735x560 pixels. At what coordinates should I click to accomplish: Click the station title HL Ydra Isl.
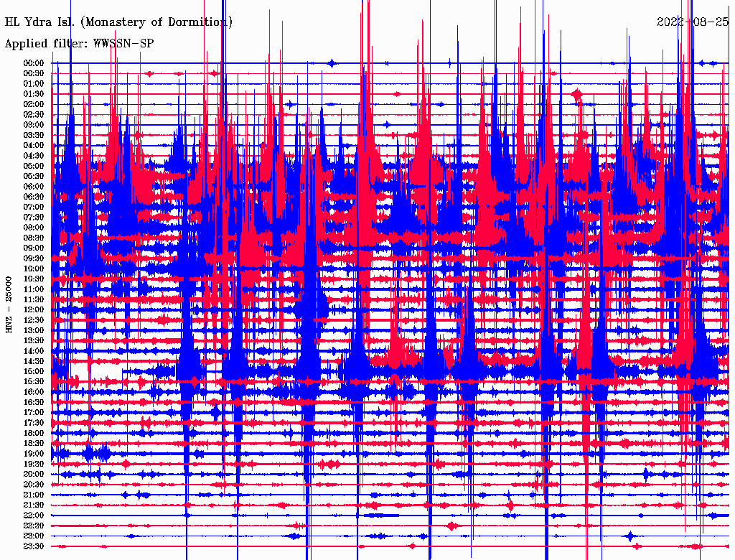[118, 22]
